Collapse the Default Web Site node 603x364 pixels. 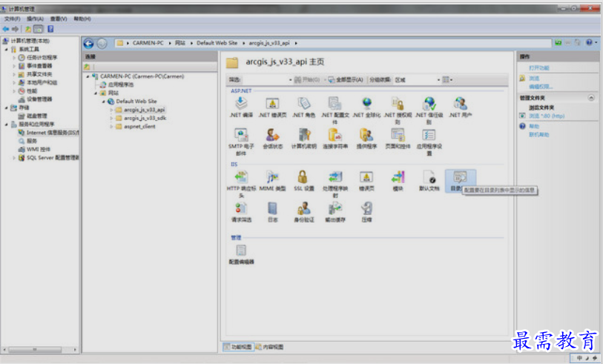click(103, 102)
